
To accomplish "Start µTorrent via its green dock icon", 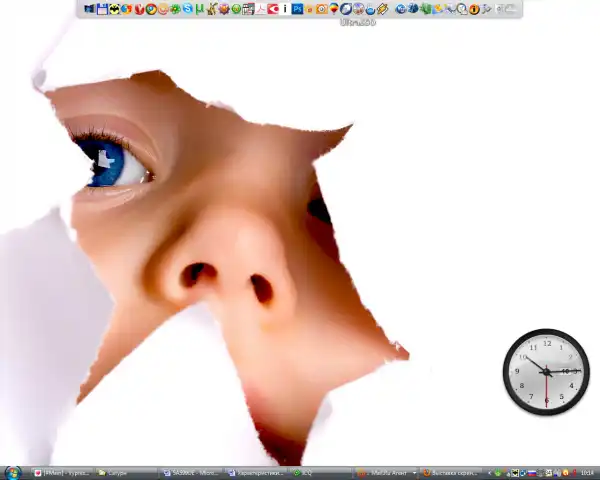I will click(199, 9).
